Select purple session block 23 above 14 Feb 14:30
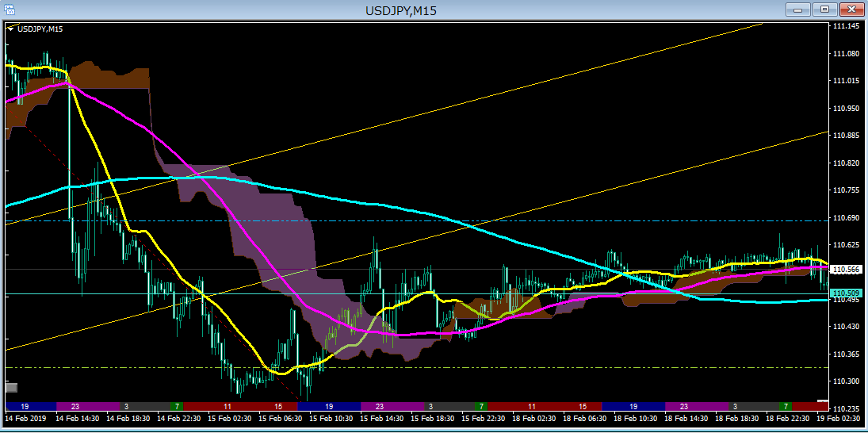This screenshot has height=433, width=868. point(88,406)
